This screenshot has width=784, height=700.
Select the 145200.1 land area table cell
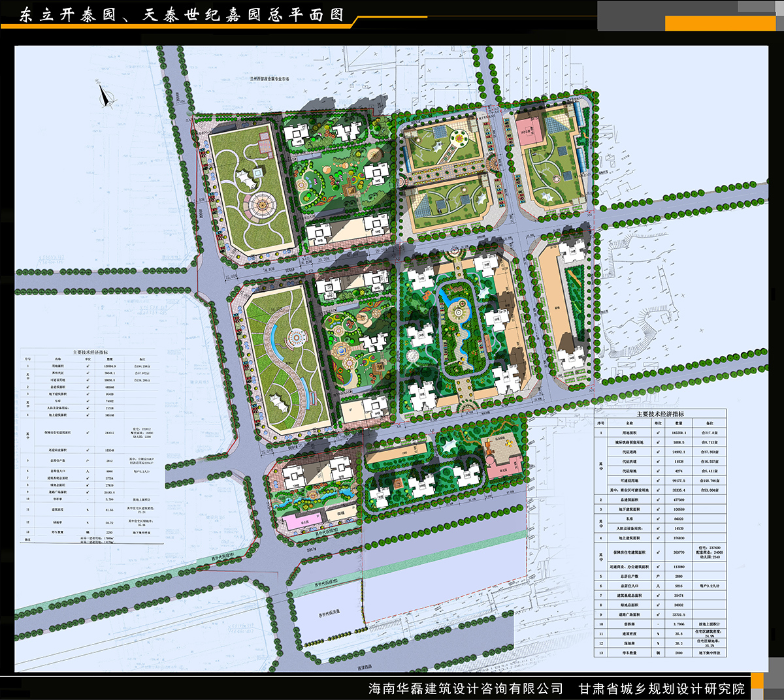pos(679,433)
